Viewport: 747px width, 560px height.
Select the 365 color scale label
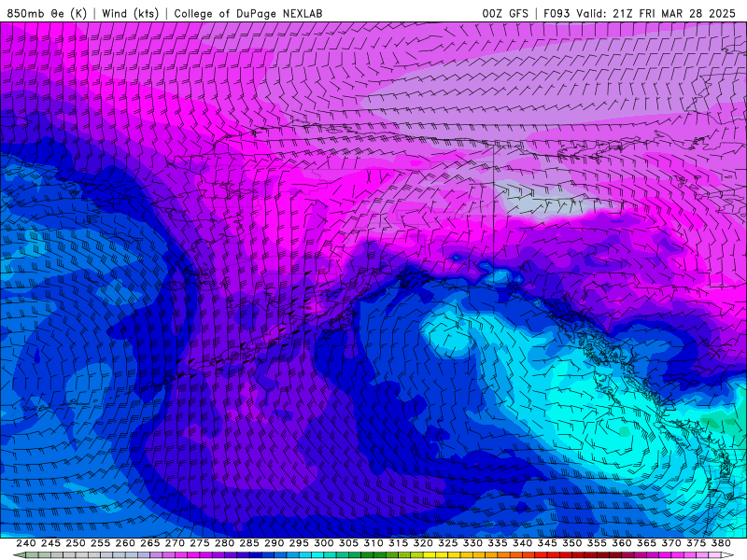point(646,543)
